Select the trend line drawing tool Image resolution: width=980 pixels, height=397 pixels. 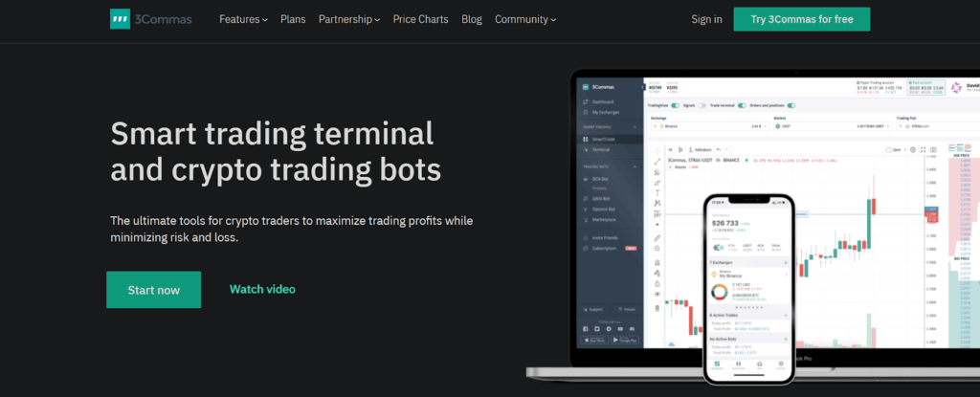pos(657,162)
